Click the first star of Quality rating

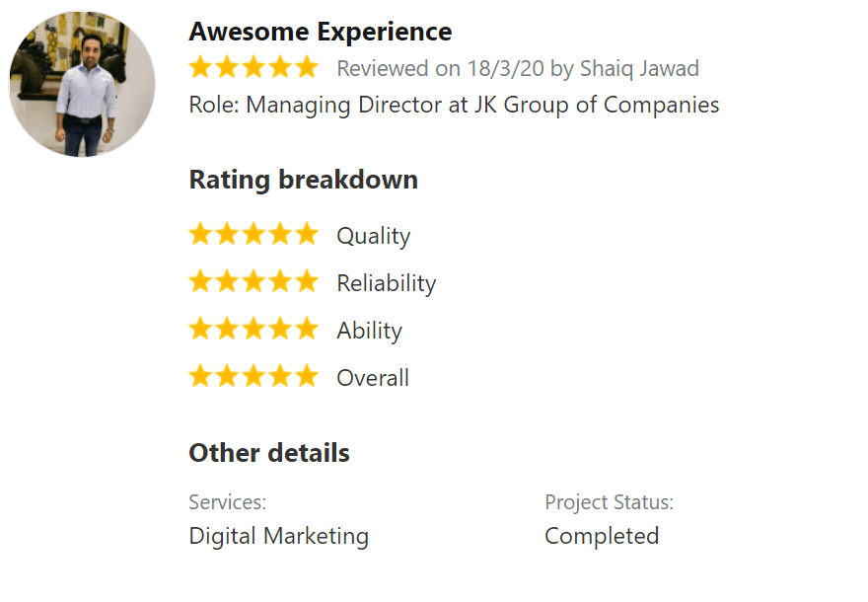point(201,235)
